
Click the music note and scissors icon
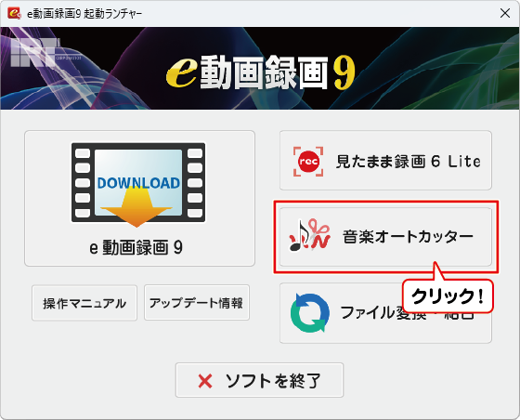click(x=310, y=235)
